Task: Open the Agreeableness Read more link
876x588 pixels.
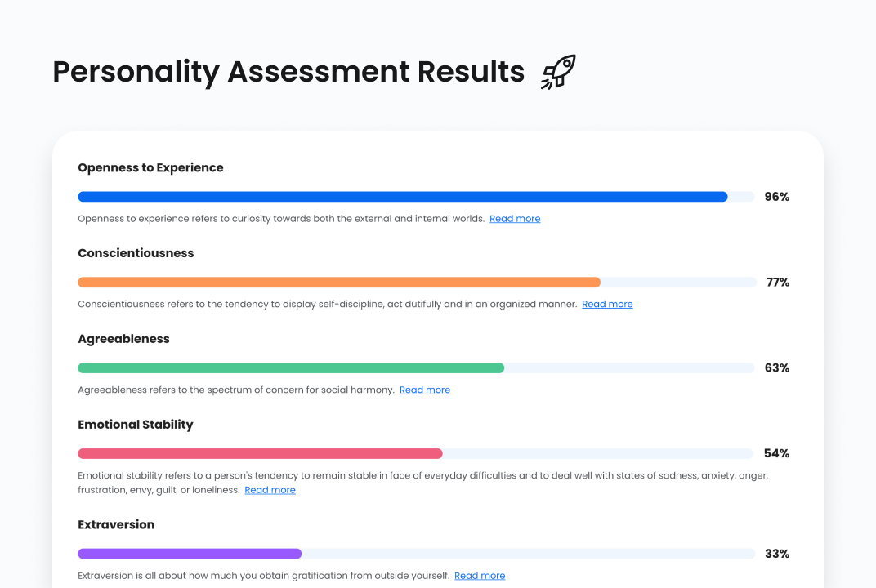Action: [x=425, y=390]
